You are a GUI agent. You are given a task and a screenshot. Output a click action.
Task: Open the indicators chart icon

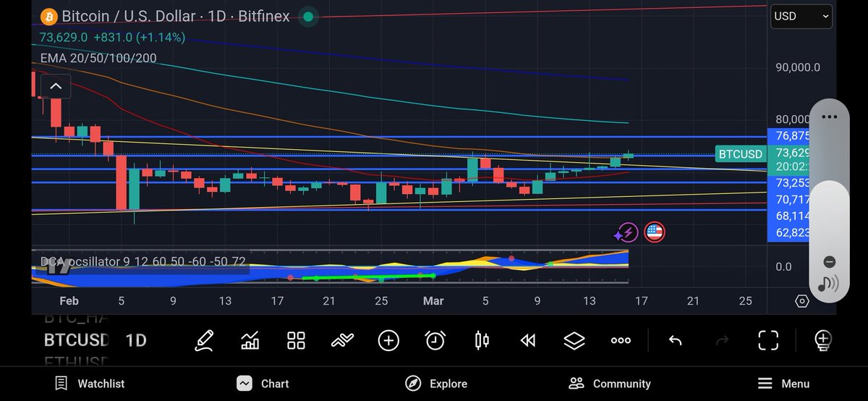tap(250, 340)
